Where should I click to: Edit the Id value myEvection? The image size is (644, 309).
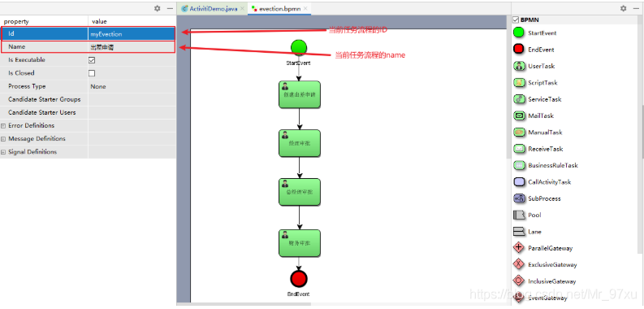click(x=132, y=34)
